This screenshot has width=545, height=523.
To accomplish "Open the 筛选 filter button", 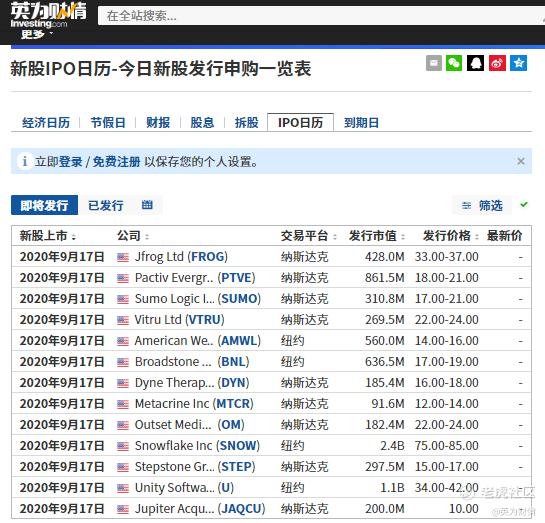I will 482,205.
